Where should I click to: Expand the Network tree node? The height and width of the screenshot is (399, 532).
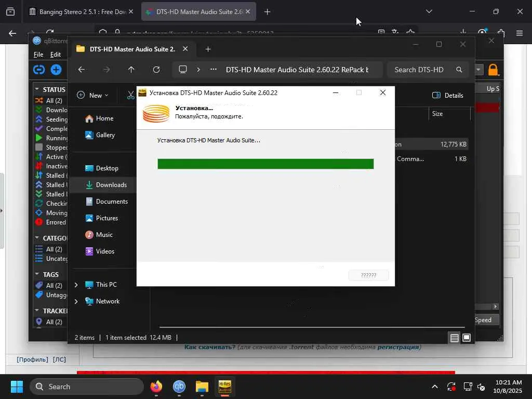coord(76,301)
